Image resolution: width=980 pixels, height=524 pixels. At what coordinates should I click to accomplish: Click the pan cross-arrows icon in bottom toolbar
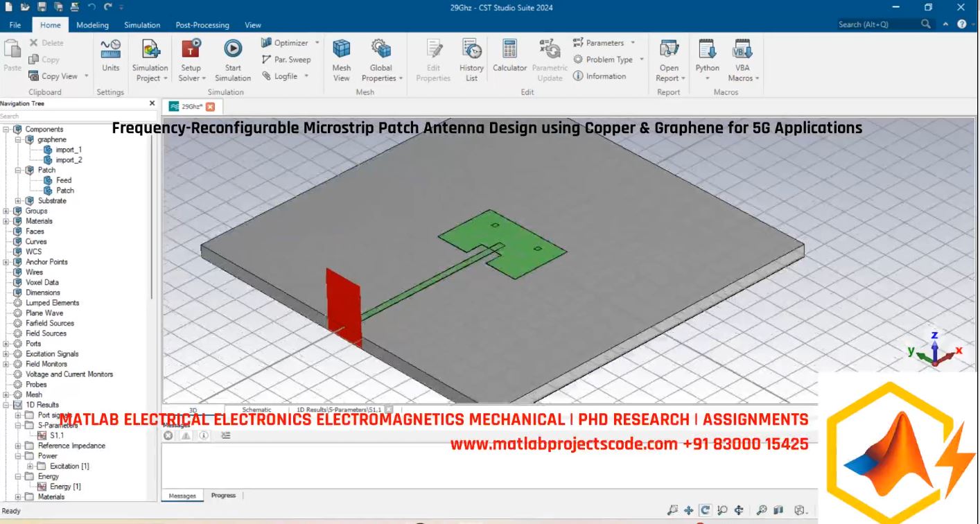[689, 510]
